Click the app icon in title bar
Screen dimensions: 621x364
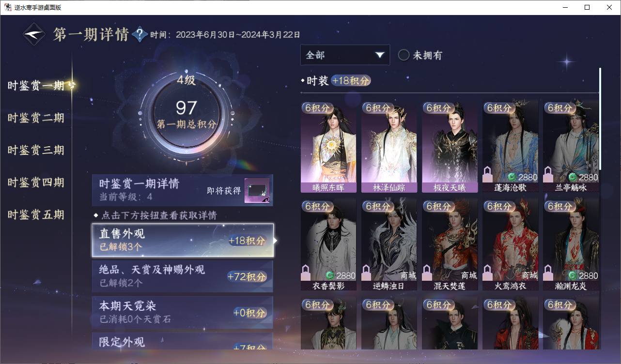[x=8, y=7]
